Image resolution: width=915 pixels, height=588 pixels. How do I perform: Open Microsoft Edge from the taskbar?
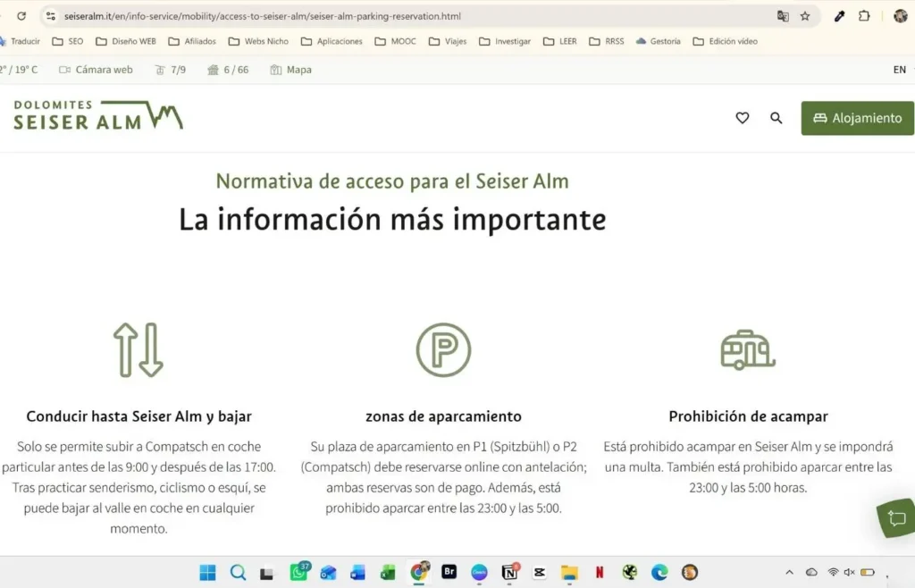click(x=659, y=573)
